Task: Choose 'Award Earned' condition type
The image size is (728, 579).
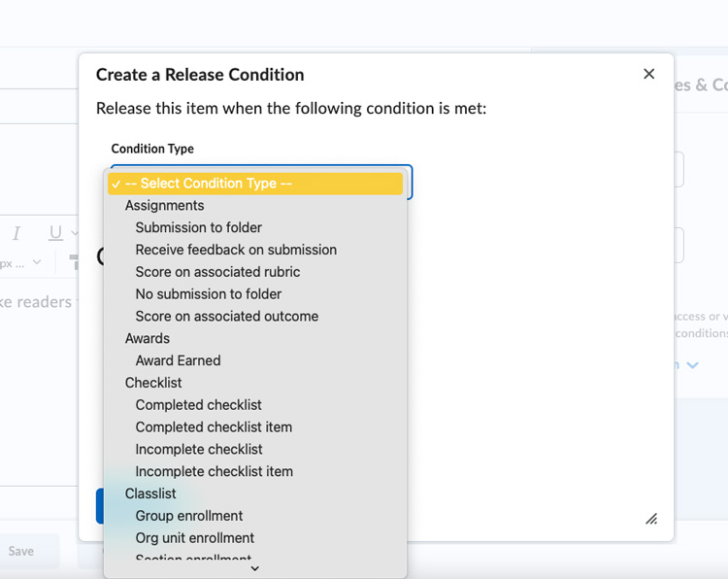Action: [178, 360]
